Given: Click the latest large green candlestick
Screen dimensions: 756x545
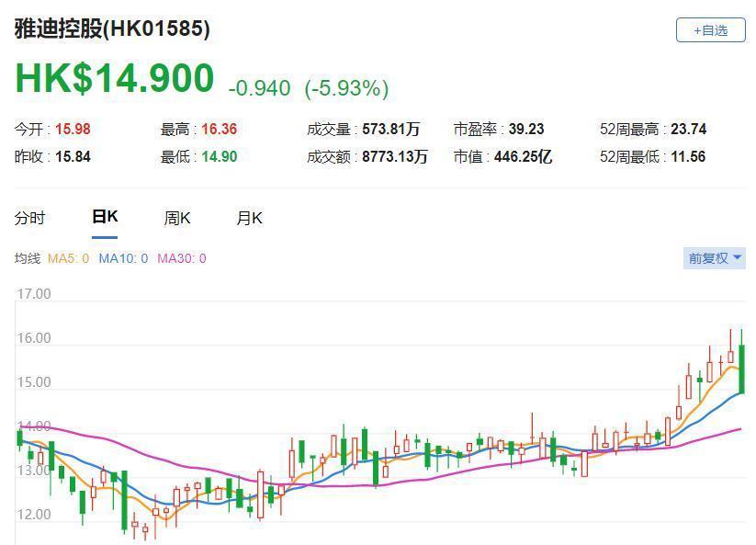Looking at the screenshot, I should 742,369.
